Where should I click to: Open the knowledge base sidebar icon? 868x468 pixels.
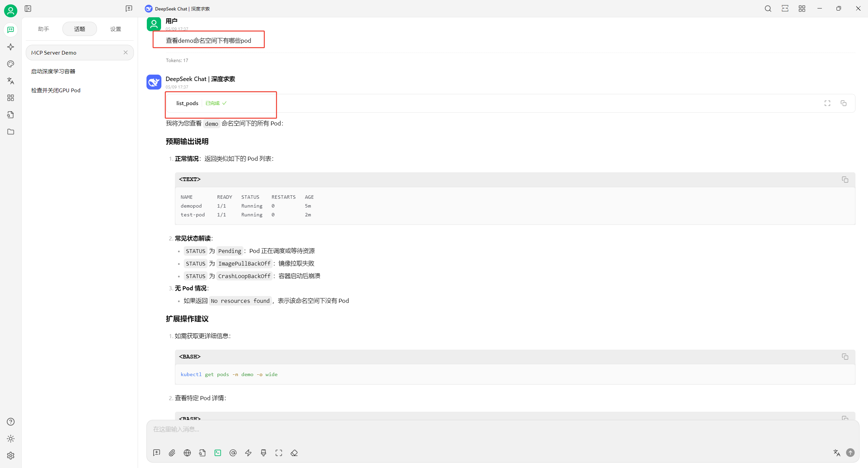click(x=11, y=115)
